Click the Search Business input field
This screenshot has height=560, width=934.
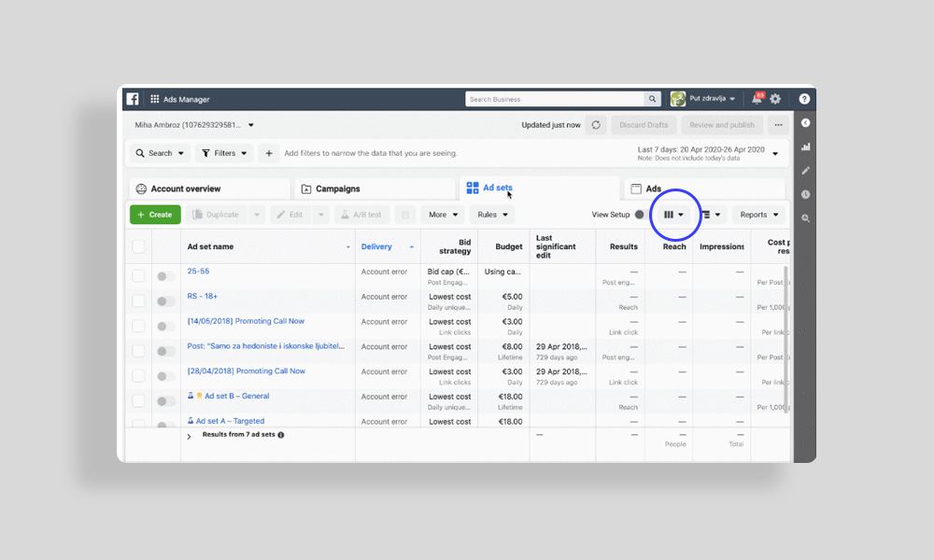(551, 98)
